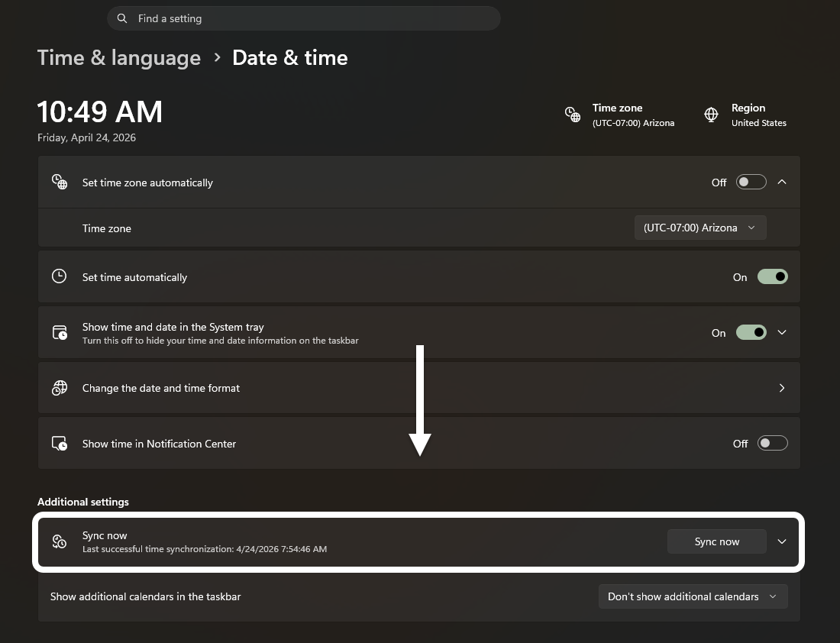Click the Time zone clock-globe header icon
The image size is (840, 643).
point(573,115)
